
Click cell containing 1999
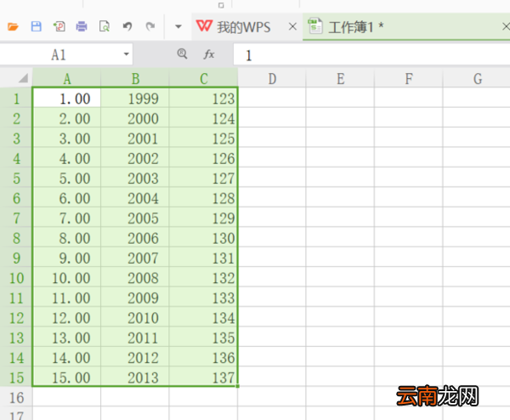pos(135,99)
